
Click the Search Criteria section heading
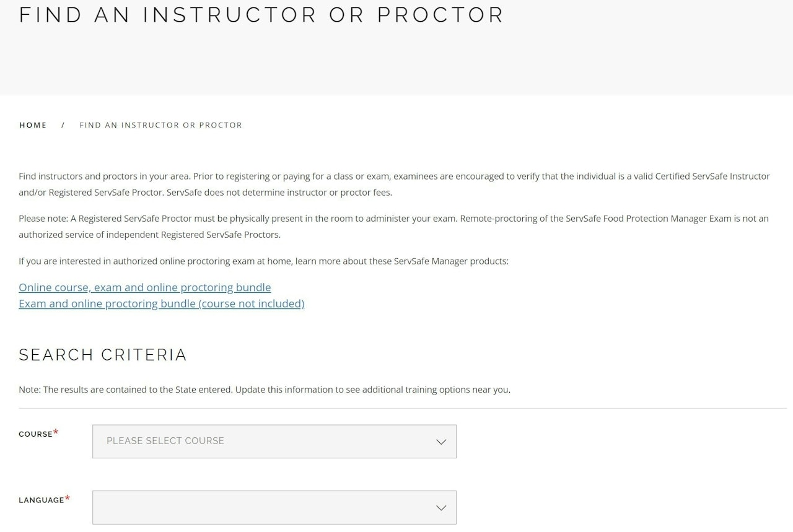pos(103,355)
